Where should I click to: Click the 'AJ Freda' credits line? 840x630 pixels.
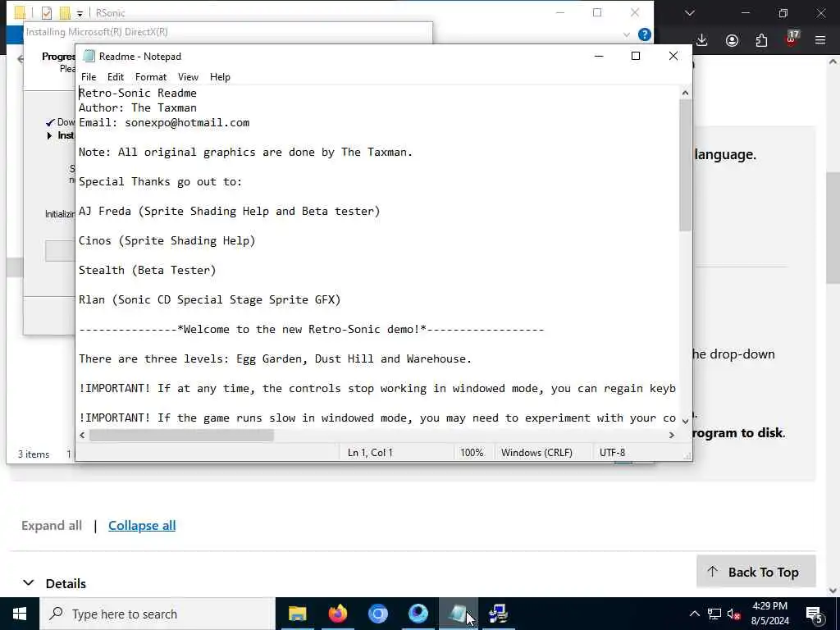click(x=230, y=211)
